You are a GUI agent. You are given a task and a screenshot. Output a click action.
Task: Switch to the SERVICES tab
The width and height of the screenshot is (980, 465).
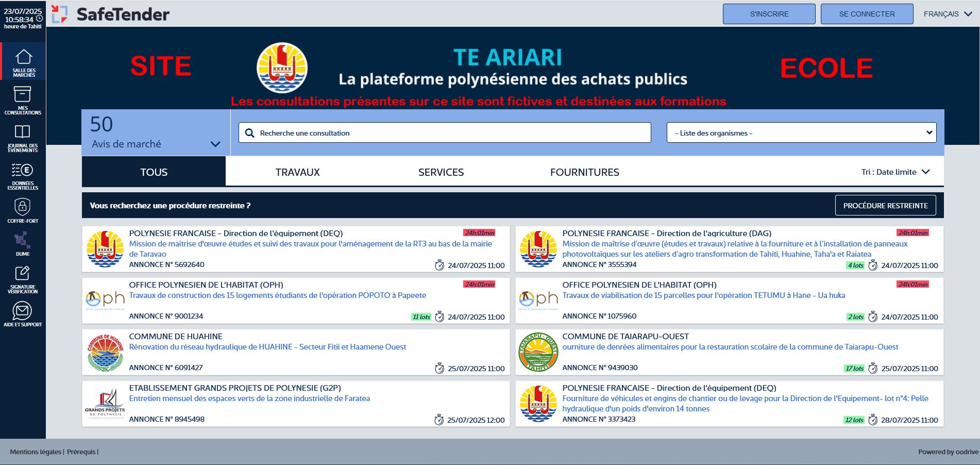[x=441, y=172]
